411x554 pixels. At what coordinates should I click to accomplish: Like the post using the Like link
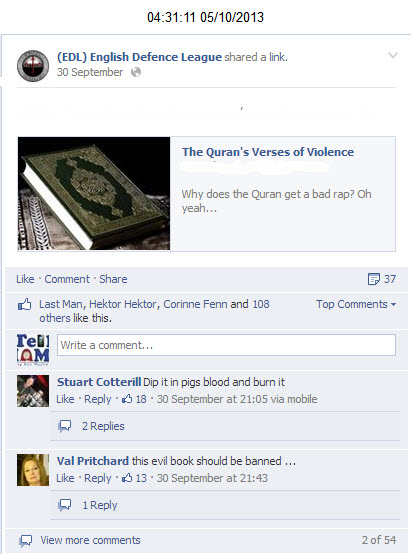click(x=25, y=279)
